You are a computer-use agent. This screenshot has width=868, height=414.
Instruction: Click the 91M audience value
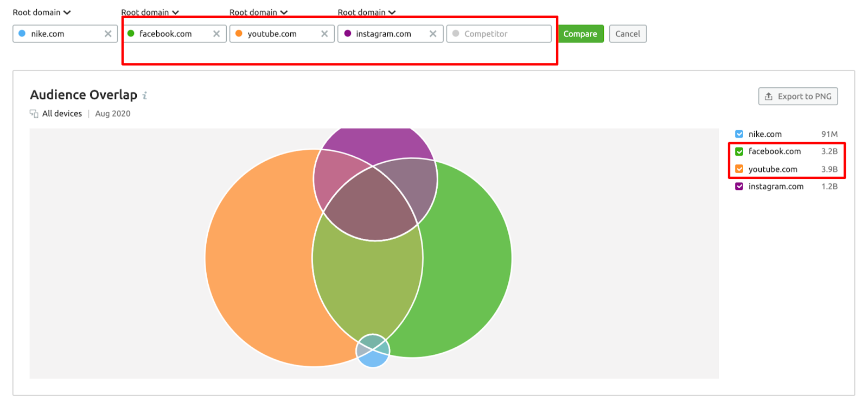click(x=829, y=134)
